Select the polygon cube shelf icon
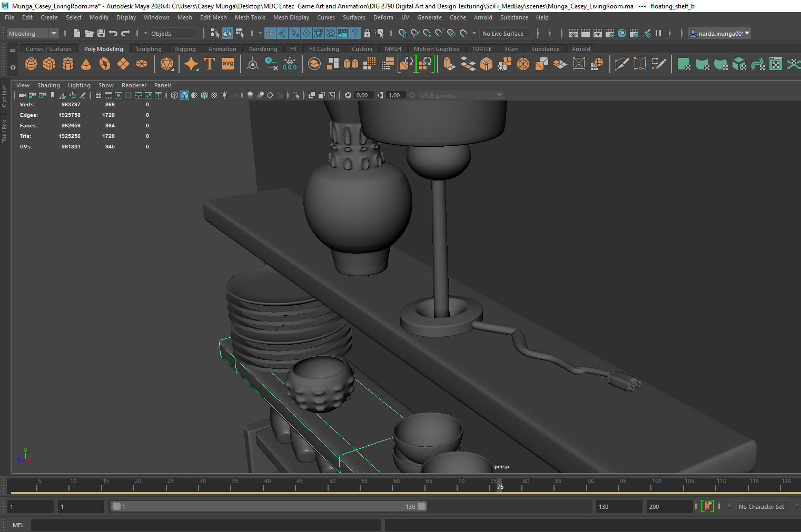 [49, 64]
